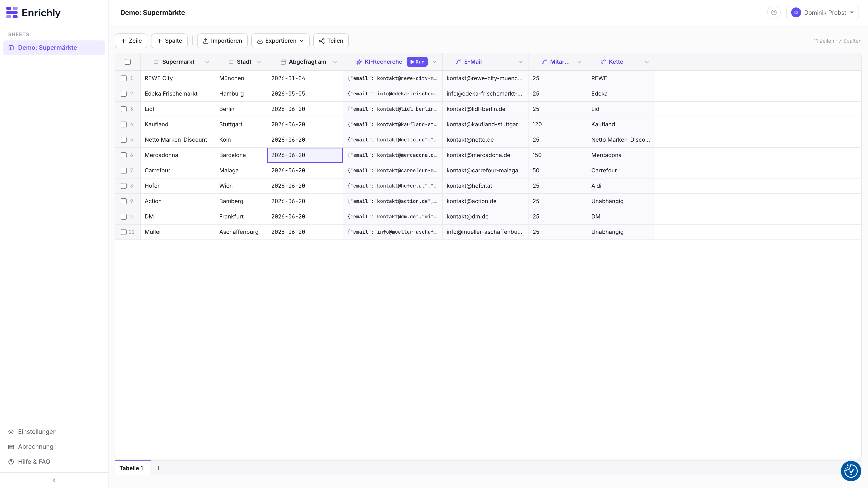Viewport: 868px width, 488px height.
Task: Click the Unabhängig chain cell for Action
Action: pyautogui.click(x=621, y=201)
